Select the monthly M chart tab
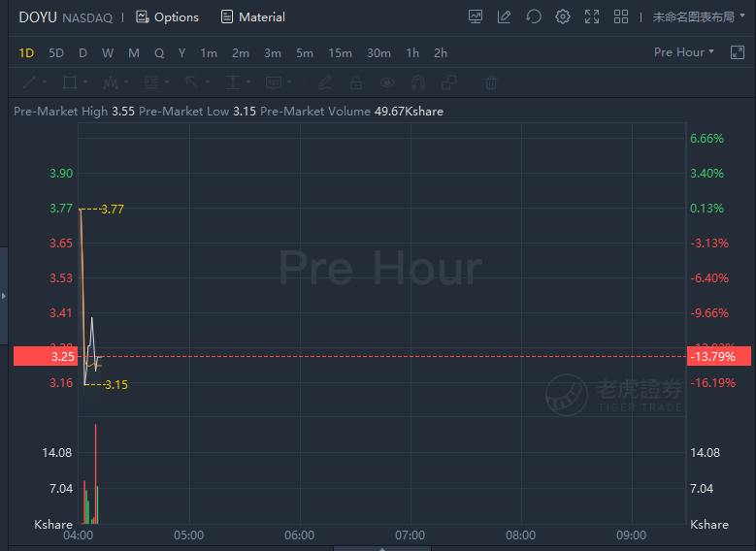756x551 pixels. click(x=134, y=53)
